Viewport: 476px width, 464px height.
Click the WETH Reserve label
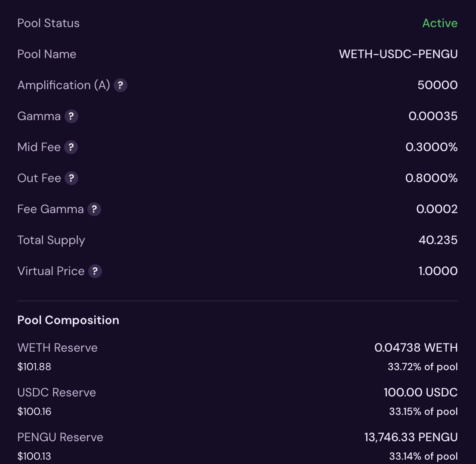tap(57, 348)
